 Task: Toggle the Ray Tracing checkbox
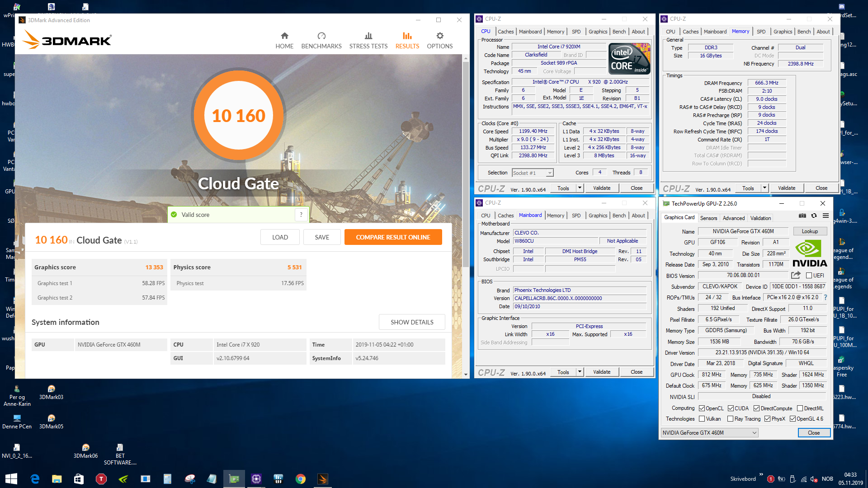tap(730, 419)
